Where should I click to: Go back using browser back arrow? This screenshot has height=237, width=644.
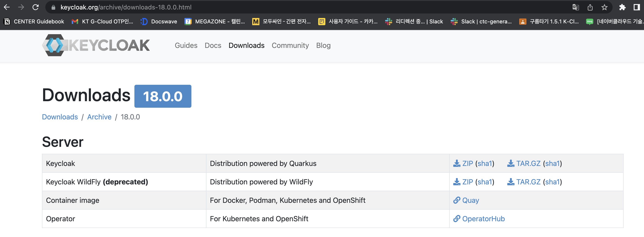[7, 7]
